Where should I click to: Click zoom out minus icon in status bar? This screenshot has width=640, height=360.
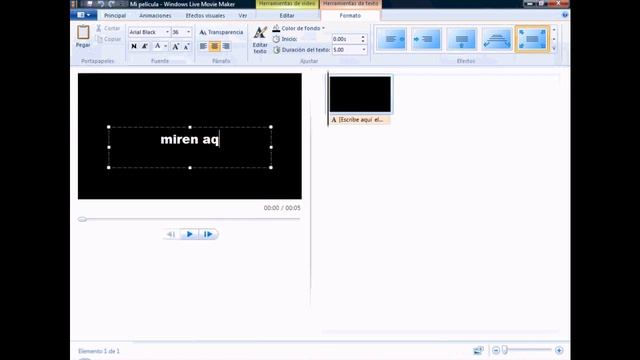496,350
